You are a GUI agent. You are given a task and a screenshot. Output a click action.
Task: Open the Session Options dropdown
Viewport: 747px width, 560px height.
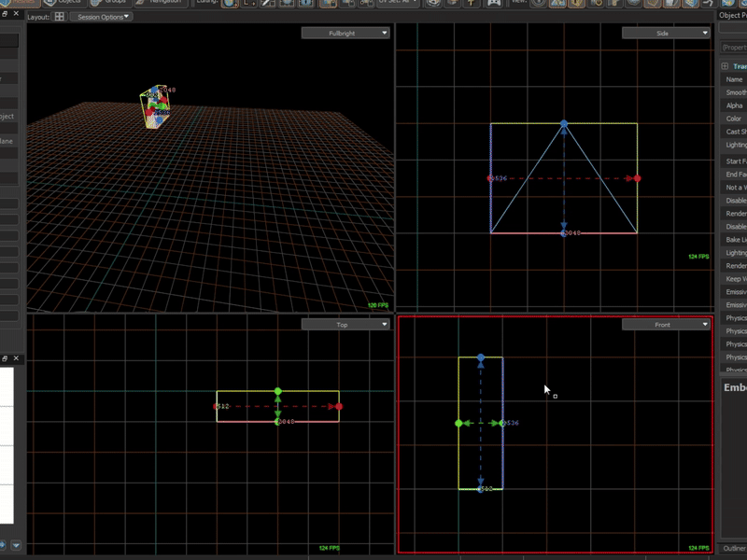(x=102, y=17)
